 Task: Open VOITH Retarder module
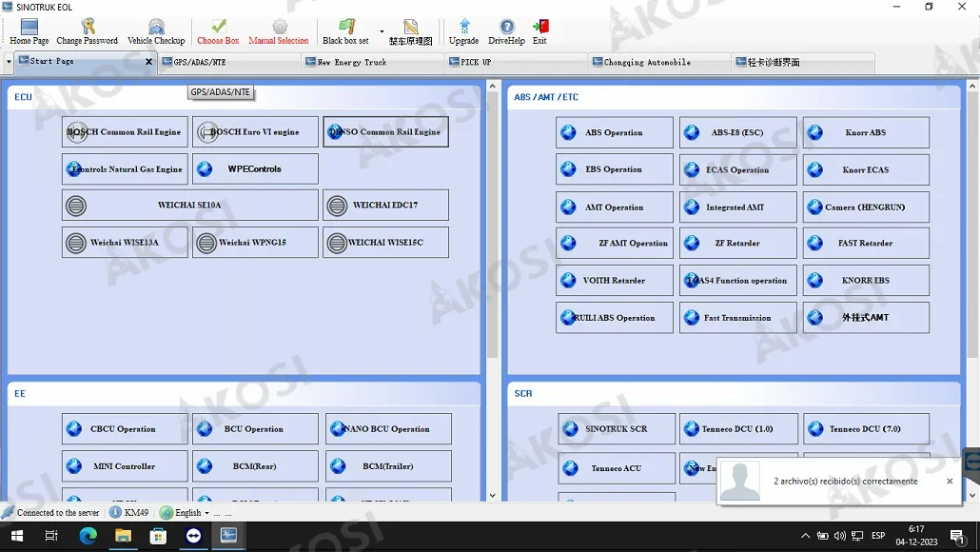[x=615, y=281]
